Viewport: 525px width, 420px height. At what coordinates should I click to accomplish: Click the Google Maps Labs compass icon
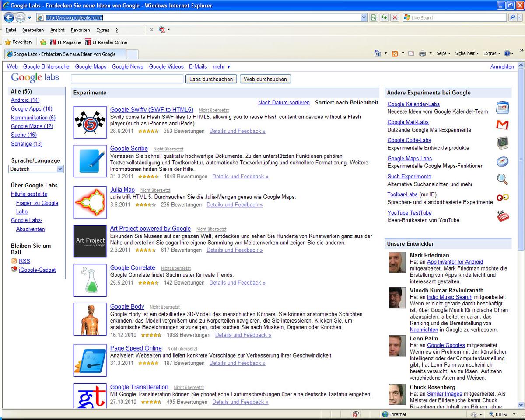(x=503, y=162)
